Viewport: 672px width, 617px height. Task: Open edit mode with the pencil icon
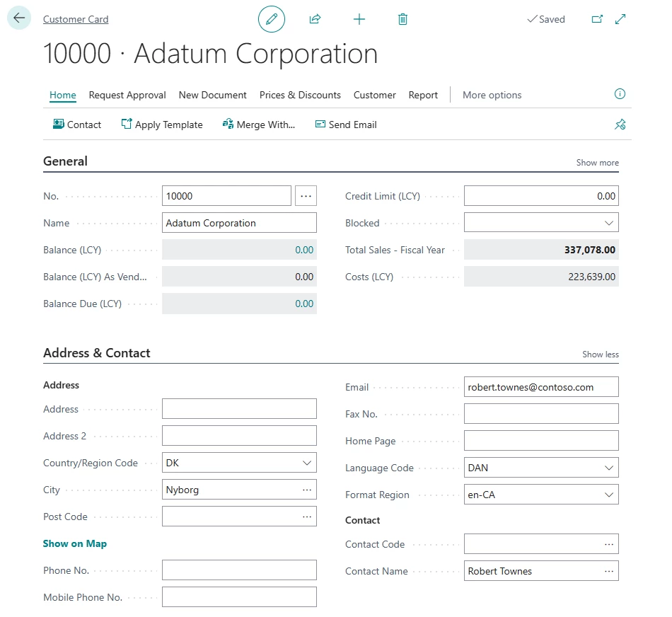pos(272,19)
